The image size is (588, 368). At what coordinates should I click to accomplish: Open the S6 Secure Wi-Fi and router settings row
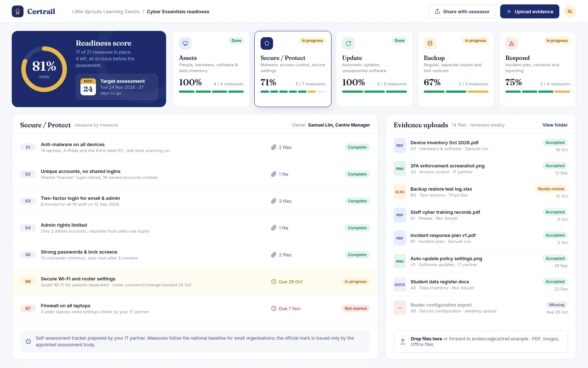click(195, 282)
